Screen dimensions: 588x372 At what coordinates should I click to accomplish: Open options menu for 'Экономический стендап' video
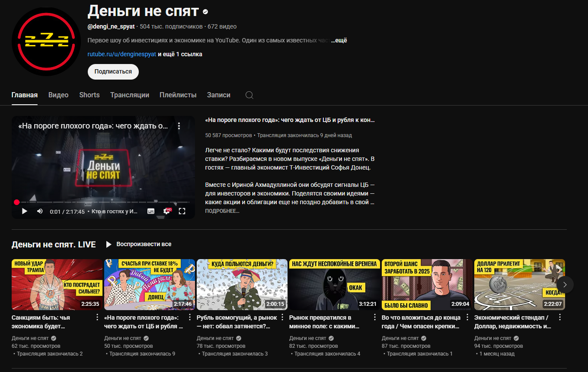click(560, 317)
